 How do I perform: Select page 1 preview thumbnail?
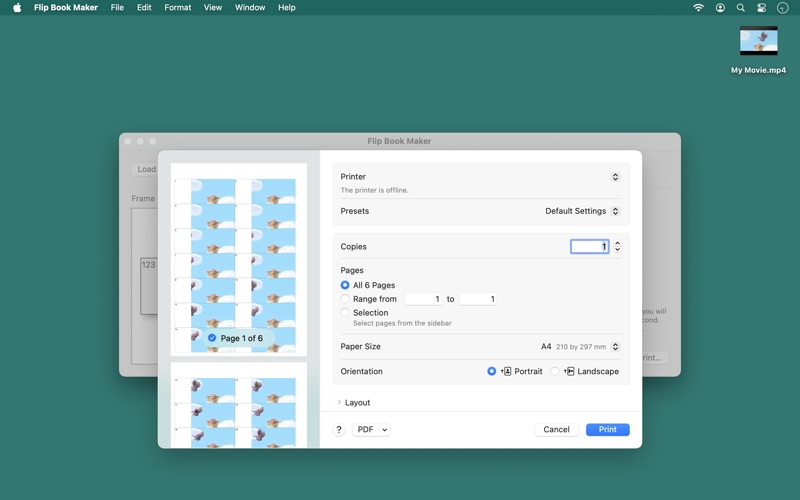[239, 259]
